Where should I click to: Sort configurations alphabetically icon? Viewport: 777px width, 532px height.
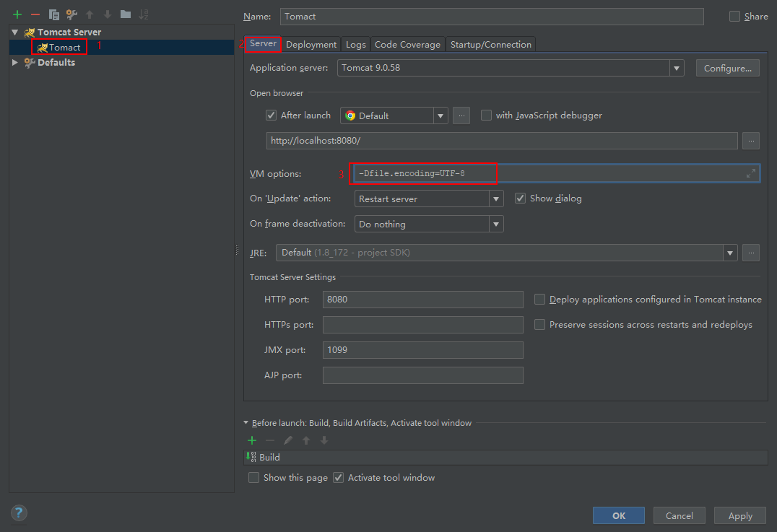click(144, 14)
